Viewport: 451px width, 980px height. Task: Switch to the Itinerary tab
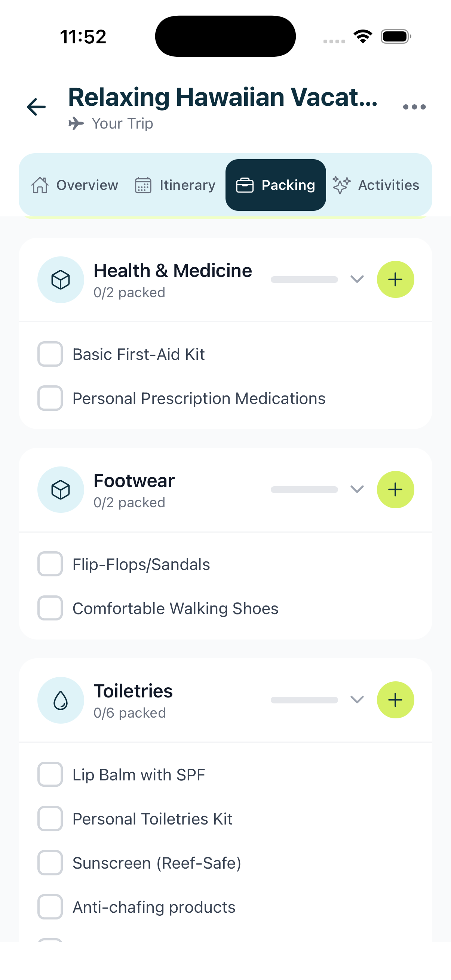click(x=175, y=185)
